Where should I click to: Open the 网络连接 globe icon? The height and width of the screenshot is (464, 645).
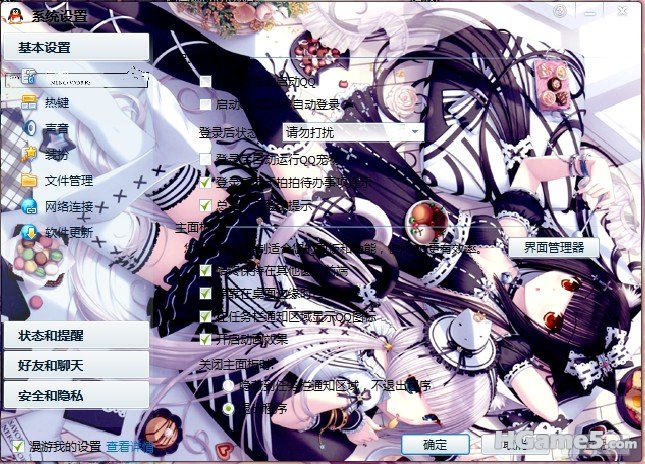[x=29, y=206]
